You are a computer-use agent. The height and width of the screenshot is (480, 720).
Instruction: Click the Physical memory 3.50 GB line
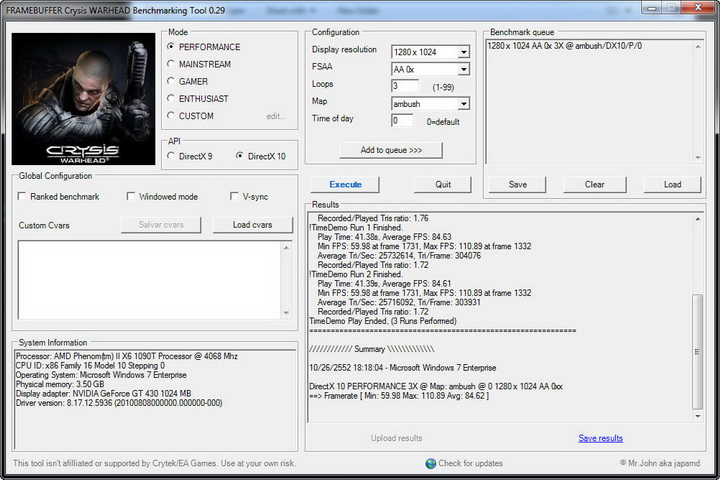tap(60, 384)
